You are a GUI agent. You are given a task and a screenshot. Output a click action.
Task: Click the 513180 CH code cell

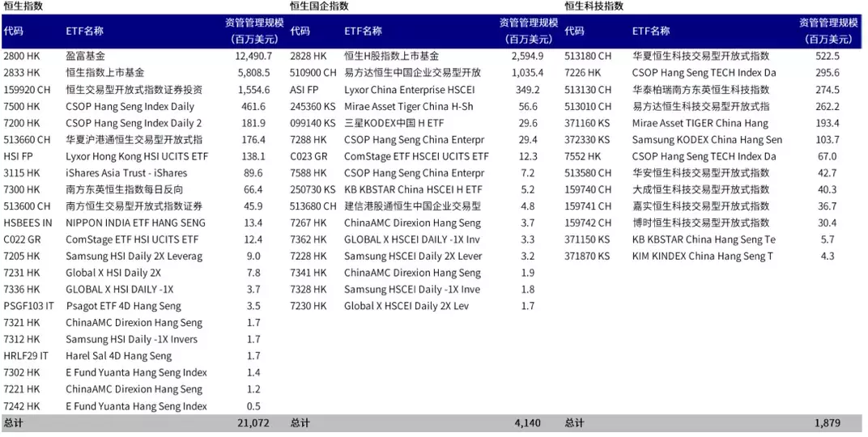[x=588, y=56]
